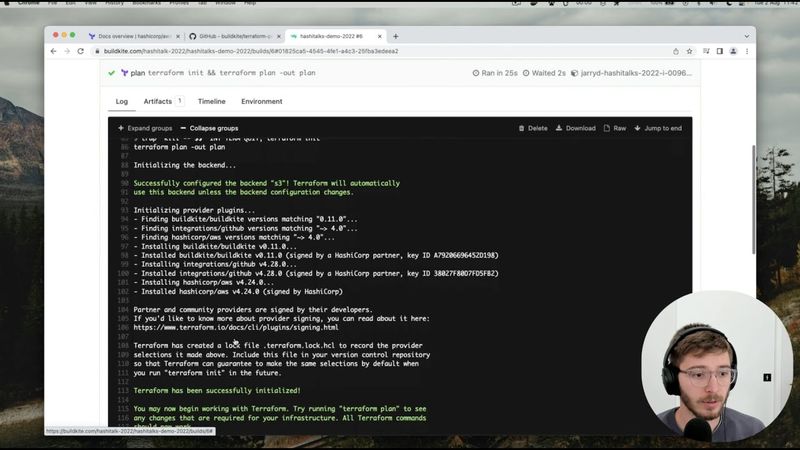The height and width of the screenshot is (450, 800).
Task: Open the tab search chevron
Action: (x=746, y=36)
